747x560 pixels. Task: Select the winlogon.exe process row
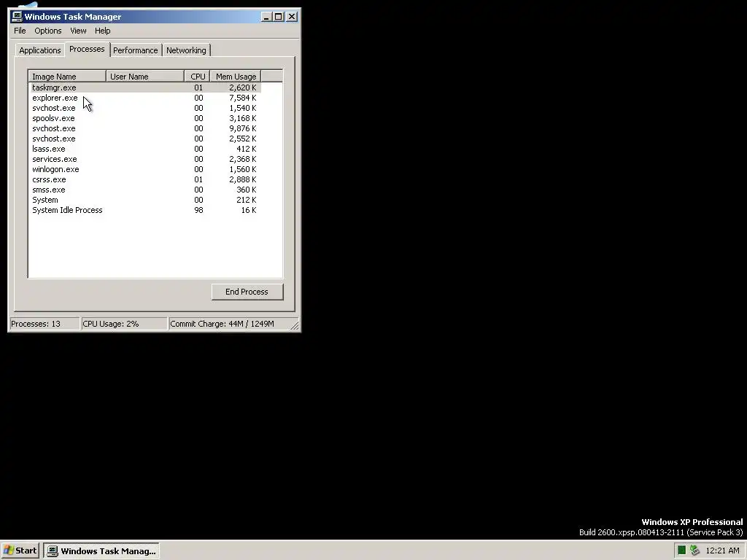point(145,169)
